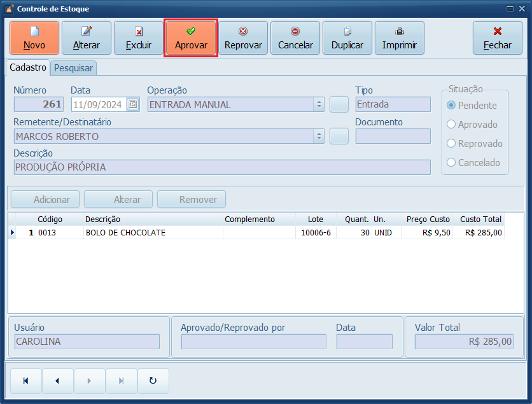Expand the Operação dropdown list
532x404 pixels.
click(x=319, y=105)
